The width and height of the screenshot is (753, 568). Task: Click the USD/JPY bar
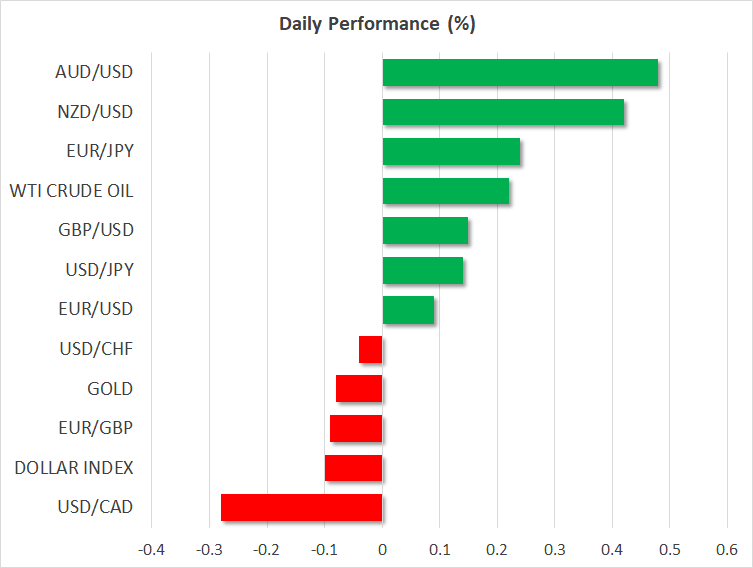pyautogui.click(x=423, y=270)
